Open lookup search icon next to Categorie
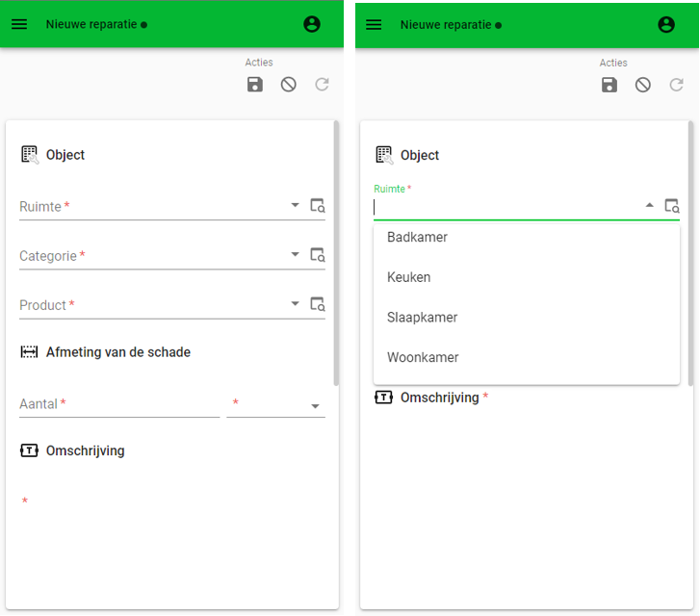Image resolution: width=700 pixels, height=616 pixels. click(x=318, y=255)
